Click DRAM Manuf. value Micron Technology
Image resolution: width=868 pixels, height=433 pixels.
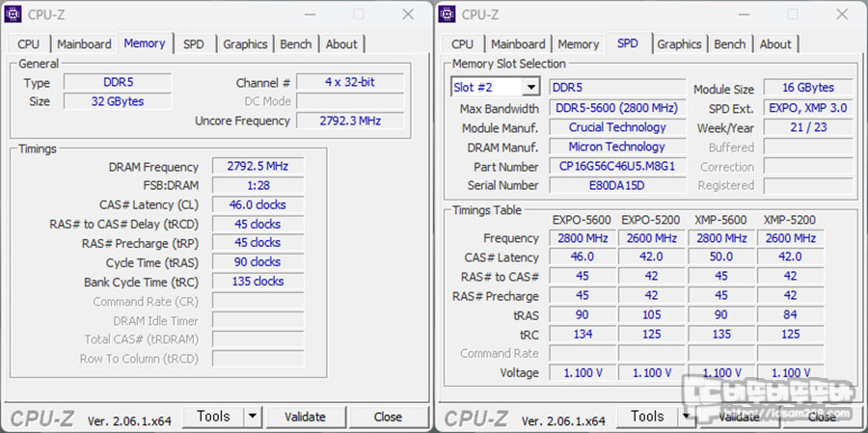pos(617,147)
